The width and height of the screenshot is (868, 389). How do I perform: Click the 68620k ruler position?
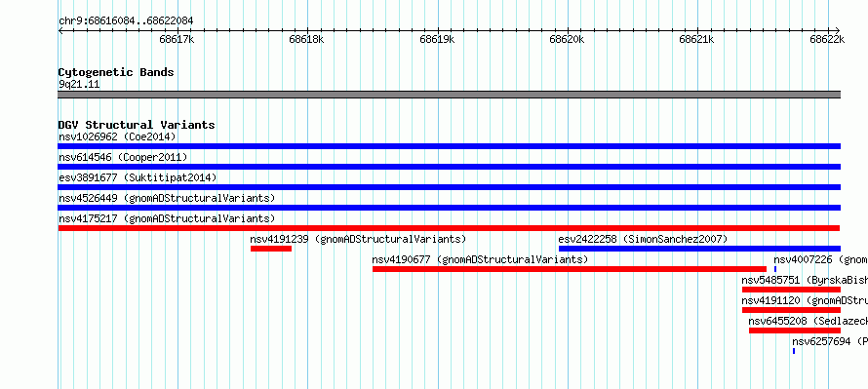(567, 39)
